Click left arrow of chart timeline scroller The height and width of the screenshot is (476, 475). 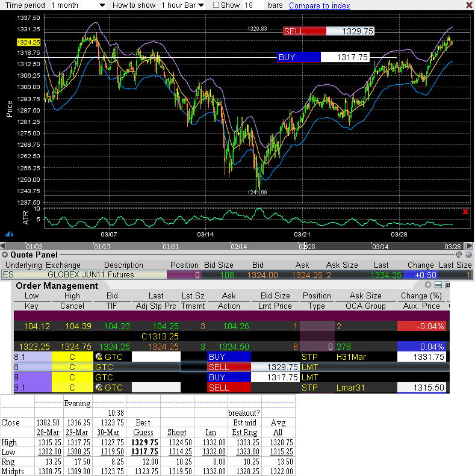(x=2, y=246)
